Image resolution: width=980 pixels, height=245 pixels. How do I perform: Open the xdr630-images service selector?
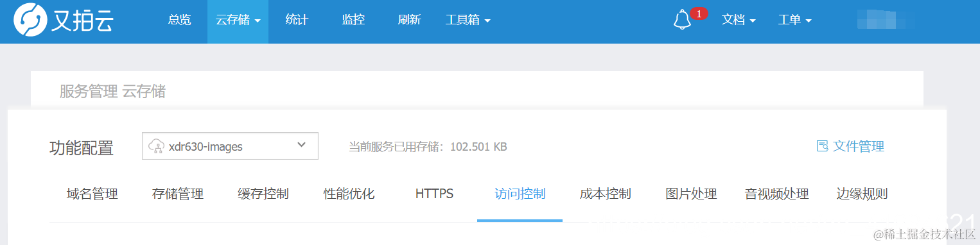(230, 146)
